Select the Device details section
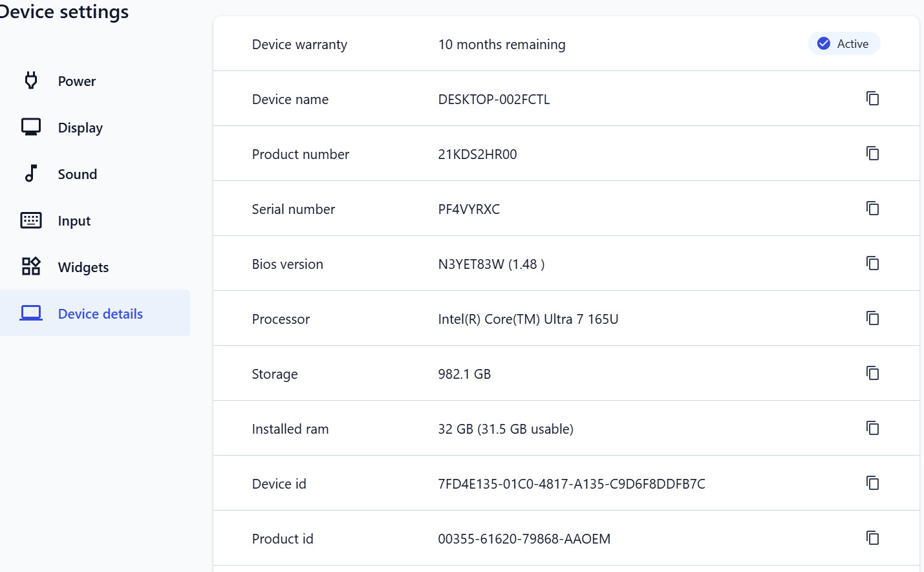 [95, 313]
